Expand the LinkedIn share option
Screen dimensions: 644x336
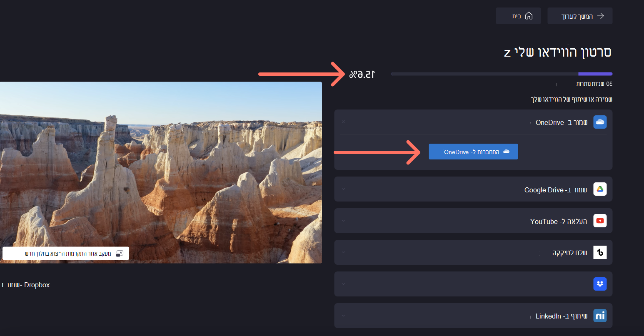(343, 316)
